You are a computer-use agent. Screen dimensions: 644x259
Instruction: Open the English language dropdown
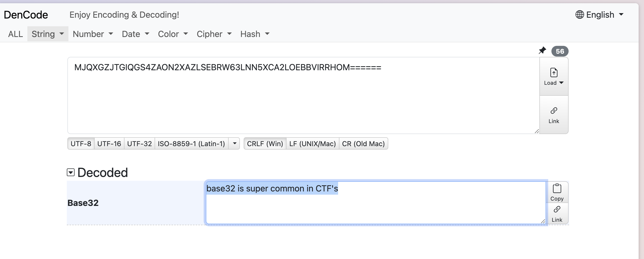click(599, 15)
